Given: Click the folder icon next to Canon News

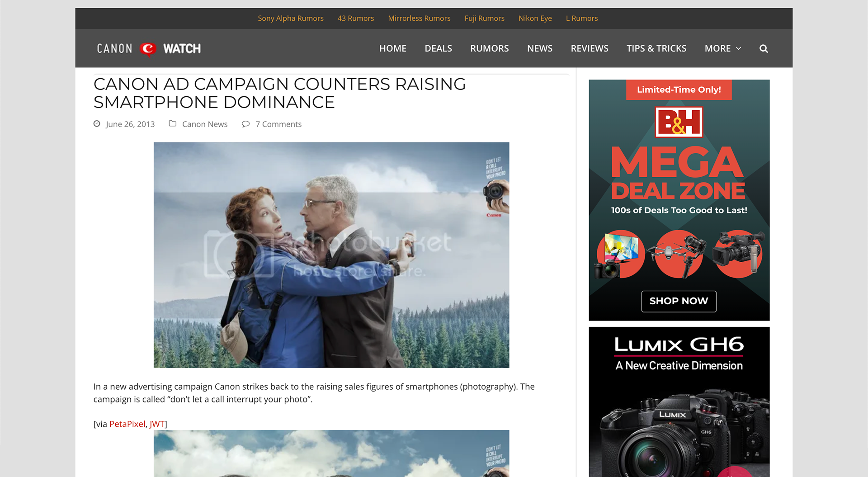Looking at the screenshot, I should tap(172, 123).
